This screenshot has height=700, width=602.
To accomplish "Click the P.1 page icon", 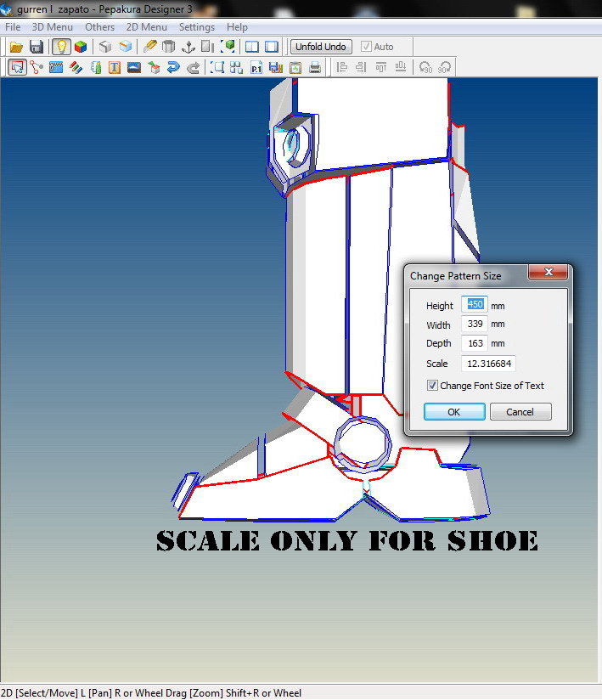I will (x=256, y=67).
